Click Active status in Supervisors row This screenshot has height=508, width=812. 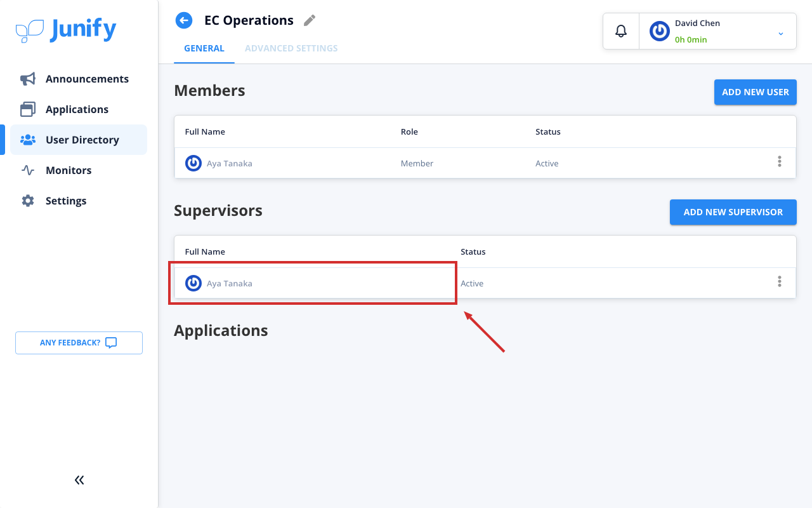(x=472, y=283)
